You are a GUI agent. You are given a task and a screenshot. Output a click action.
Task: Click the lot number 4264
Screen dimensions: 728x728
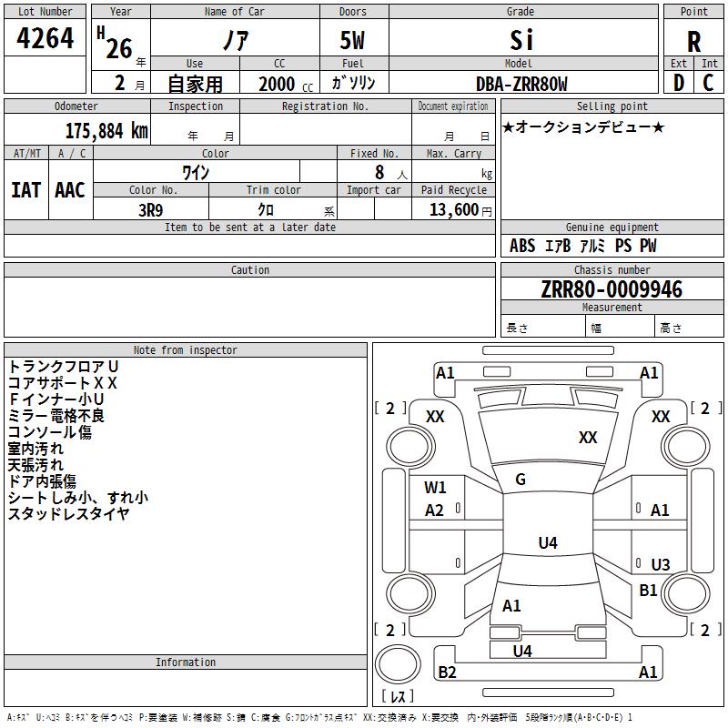pos(45,39)
